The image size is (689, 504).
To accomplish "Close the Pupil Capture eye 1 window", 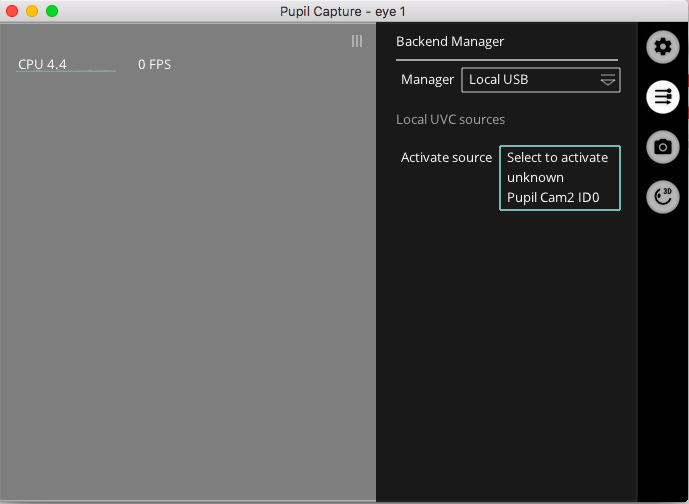I will (x=12, y=11).
